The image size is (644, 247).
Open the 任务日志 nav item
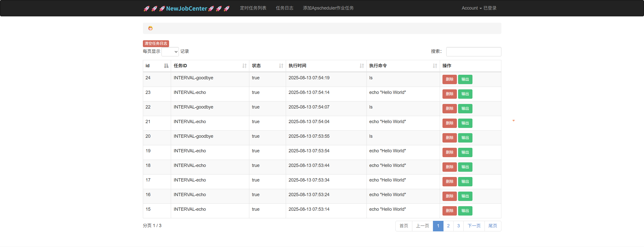click(285, 8)
